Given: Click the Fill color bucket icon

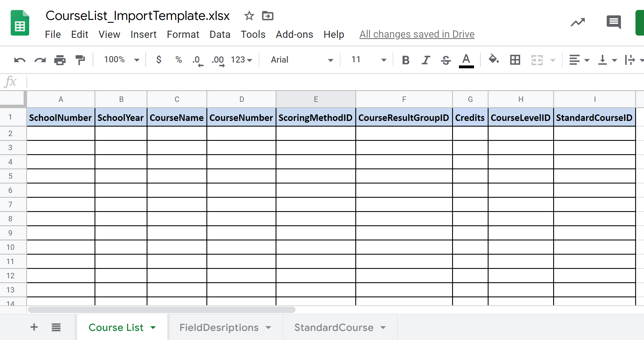Looking at the screenshot, I should click(493, 59).
